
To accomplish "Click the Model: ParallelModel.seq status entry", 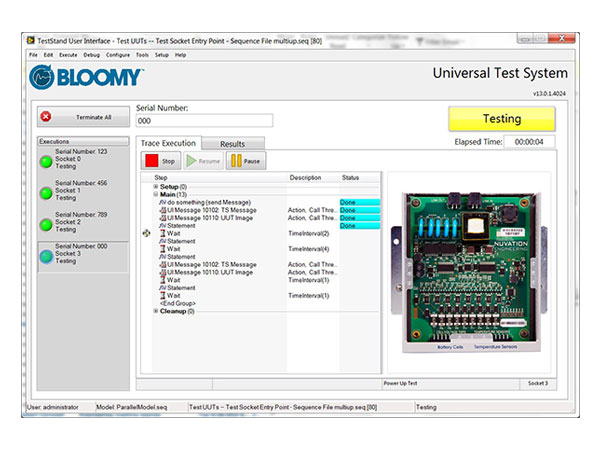I will (x=131, y=407).
